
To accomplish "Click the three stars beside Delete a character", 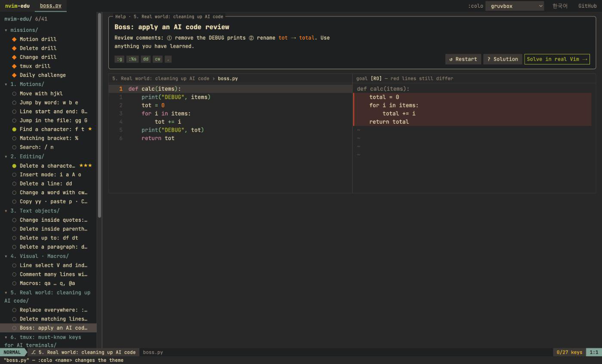I will pos(86,165).
